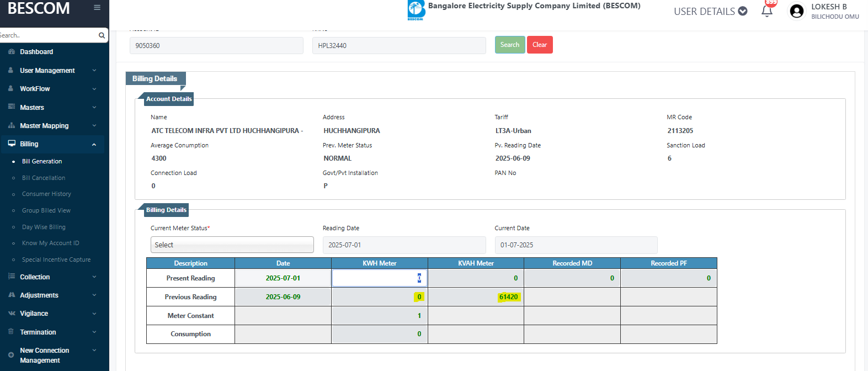Open Bill Cancellation submenu item

coord(44,178)
